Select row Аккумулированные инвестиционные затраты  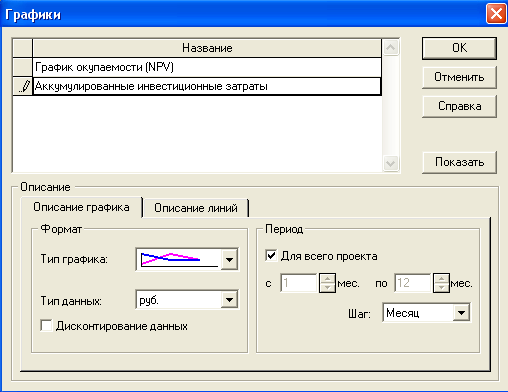[207, 87]
